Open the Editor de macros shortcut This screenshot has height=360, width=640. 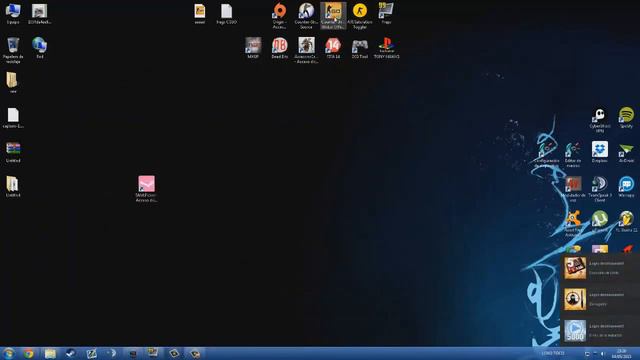(x=573, y=154)
